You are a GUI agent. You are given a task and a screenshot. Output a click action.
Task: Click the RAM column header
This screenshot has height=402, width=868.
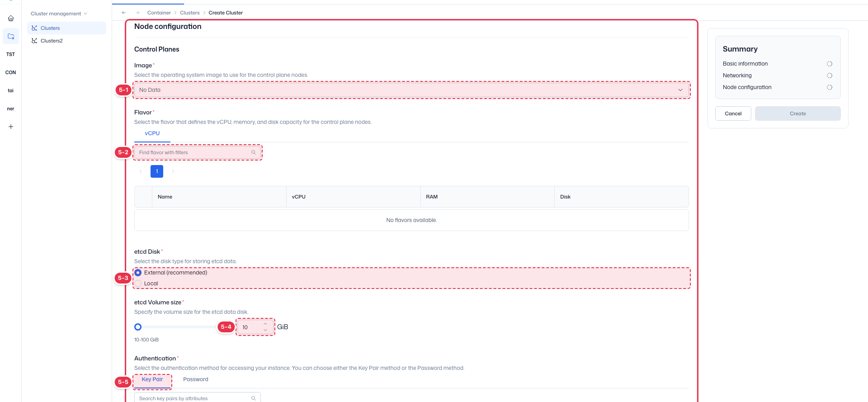[x=487, y=197]
